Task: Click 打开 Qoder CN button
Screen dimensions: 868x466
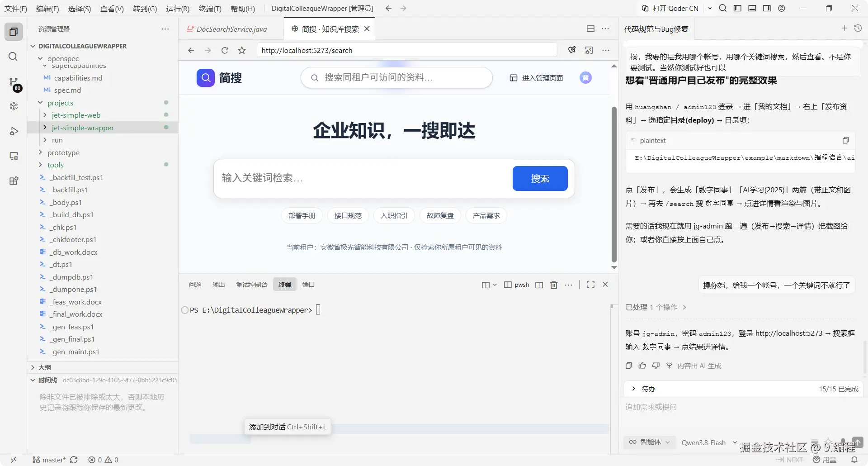Action: [671, 8]
